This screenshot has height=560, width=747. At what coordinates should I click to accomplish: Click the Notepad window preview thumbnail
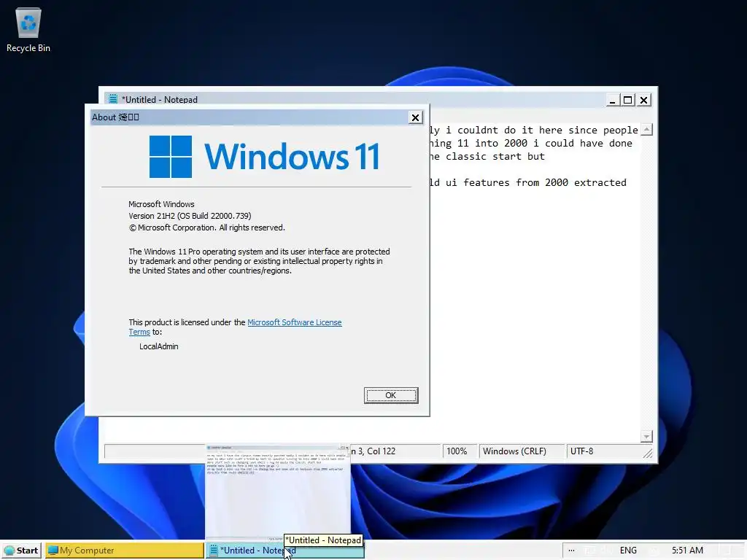(x=278, y=492)
